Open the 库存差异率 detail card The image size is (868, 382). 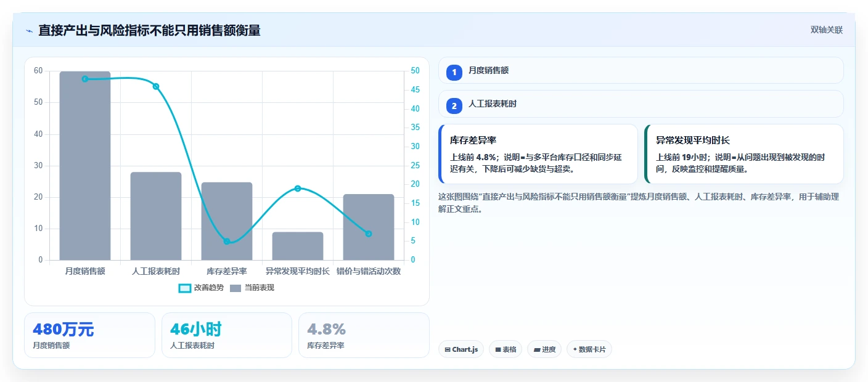click(538, 154)
